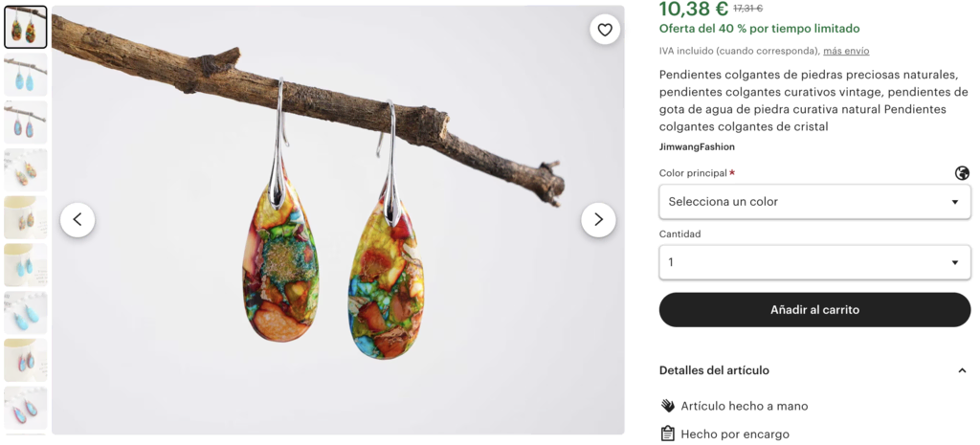Add item to favorites with heart icon
This screenshot has height=445, width=980.
[x=605, y=30]
